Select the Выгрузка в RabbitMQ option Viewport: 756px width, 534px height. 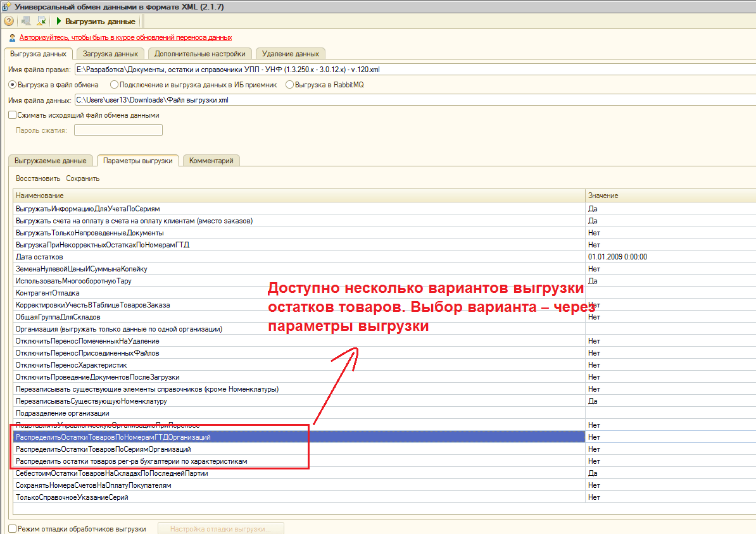[325, 85]
